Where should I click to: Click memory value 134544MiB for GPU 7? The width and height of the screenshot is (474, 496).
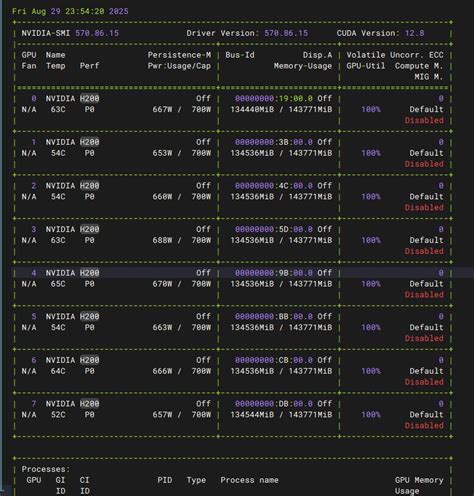[252, 415]
